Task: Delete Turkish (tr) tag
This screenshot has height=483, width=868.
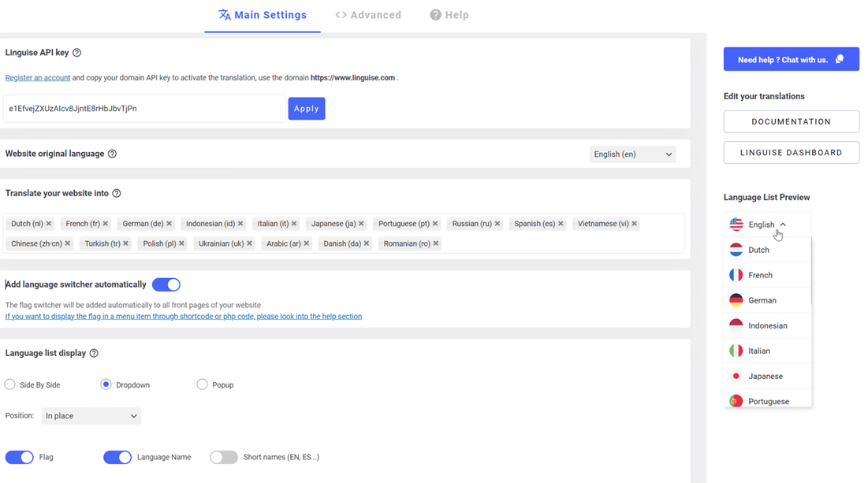Action: tap(125, 243)
